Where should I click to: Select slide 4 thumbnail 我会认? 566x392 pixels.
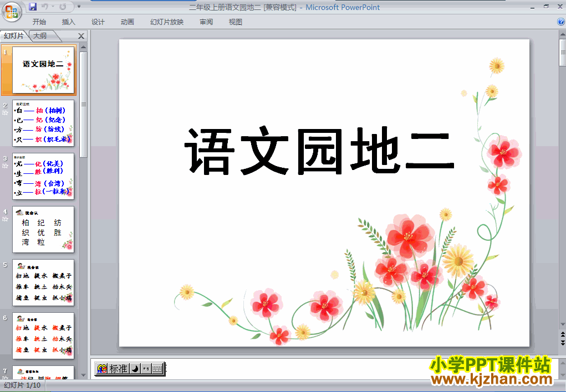pos(43,229)
